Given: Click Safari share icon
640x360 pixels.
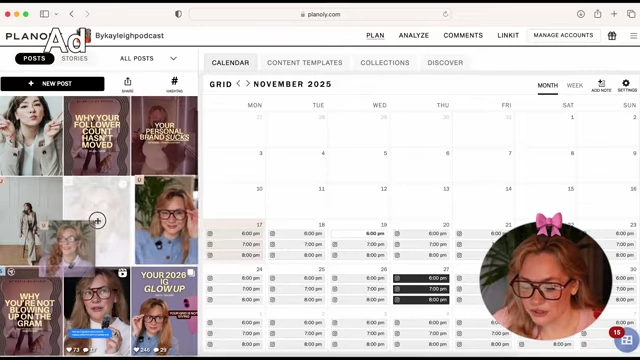Looking at the screenshot, I should (598, 14).
